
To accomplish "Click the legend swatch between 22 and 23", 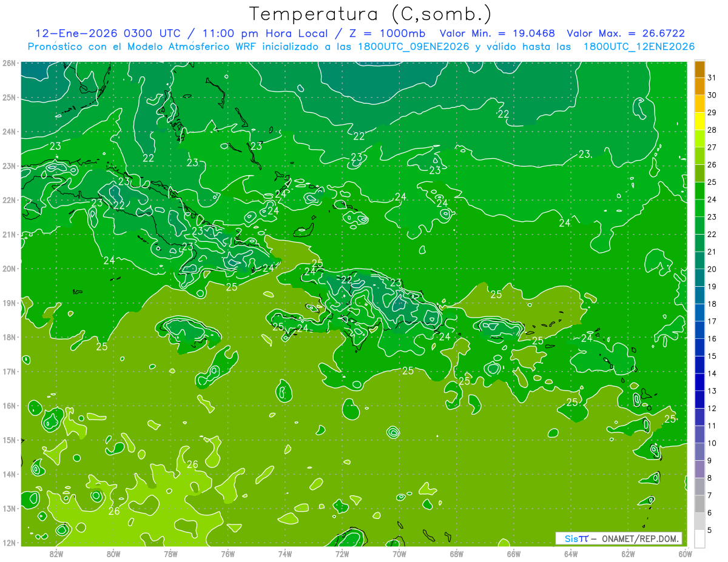I will [699, 226].
